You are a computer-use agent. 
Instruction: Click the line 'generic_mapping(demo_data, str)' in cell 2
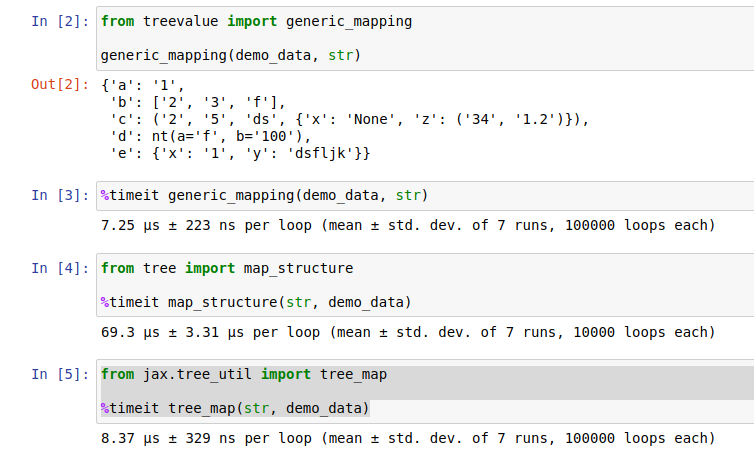(x=231, y=56)
